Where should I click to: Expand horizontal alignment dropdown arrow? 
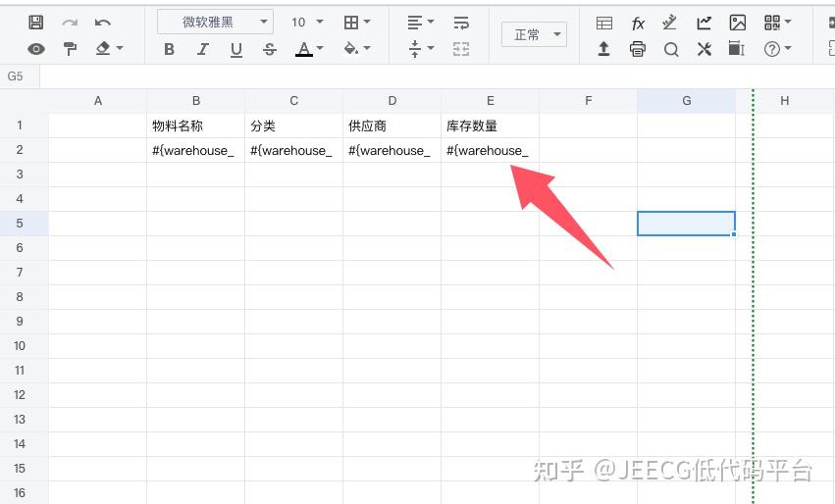(x=431, y=22)
